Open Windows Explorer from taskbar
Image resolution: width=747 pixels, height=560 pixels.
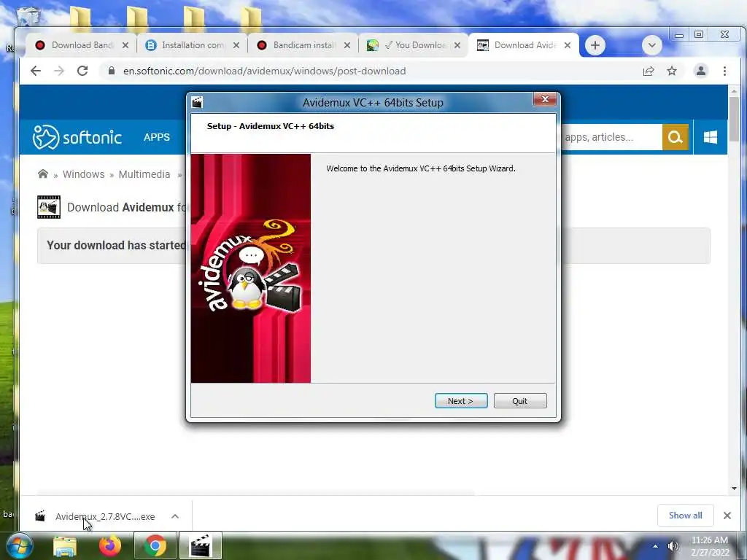65,546
